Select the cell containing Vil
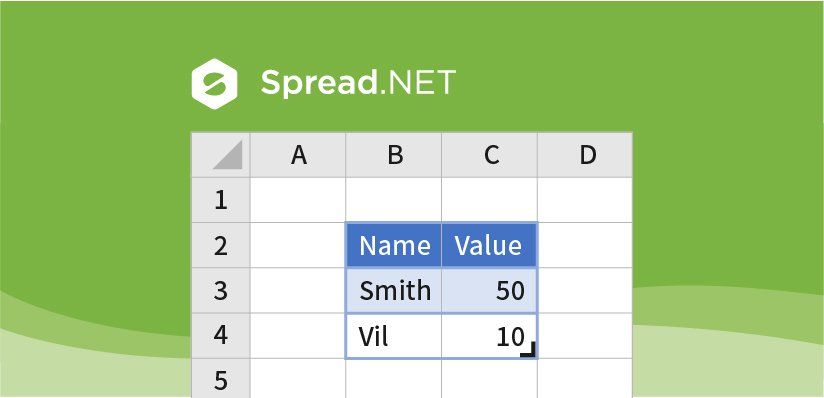 click(x=394, y=335)
